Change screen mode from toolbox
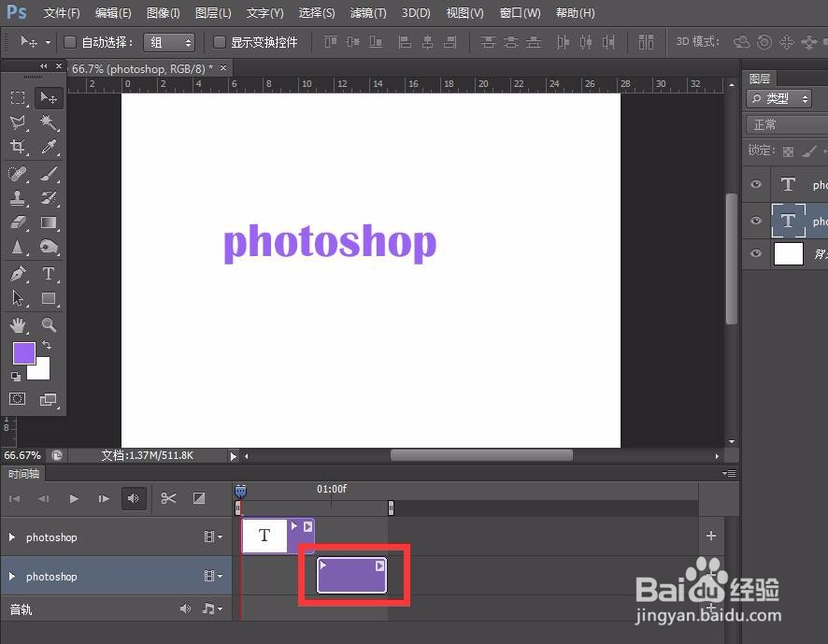This screenshot has height=644, width=828. tap(49, 399)
